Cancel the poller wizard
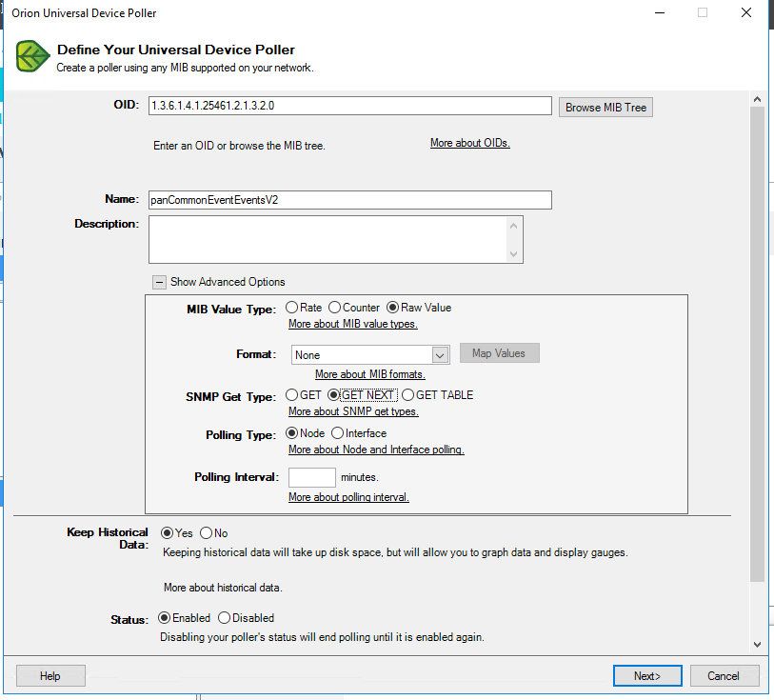774x700 pixels. tap(724, 676)
